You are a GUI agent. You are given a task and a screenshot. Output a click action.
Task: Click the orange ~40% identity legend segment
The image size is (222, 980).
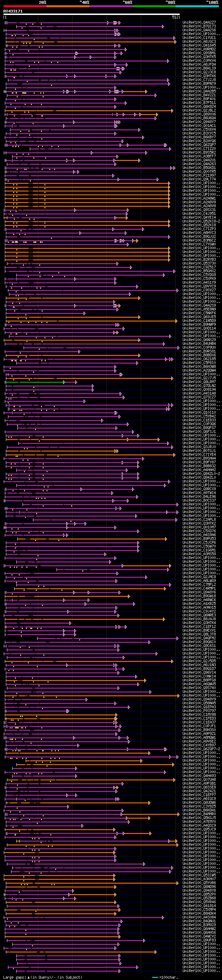[x=68, y=6]
